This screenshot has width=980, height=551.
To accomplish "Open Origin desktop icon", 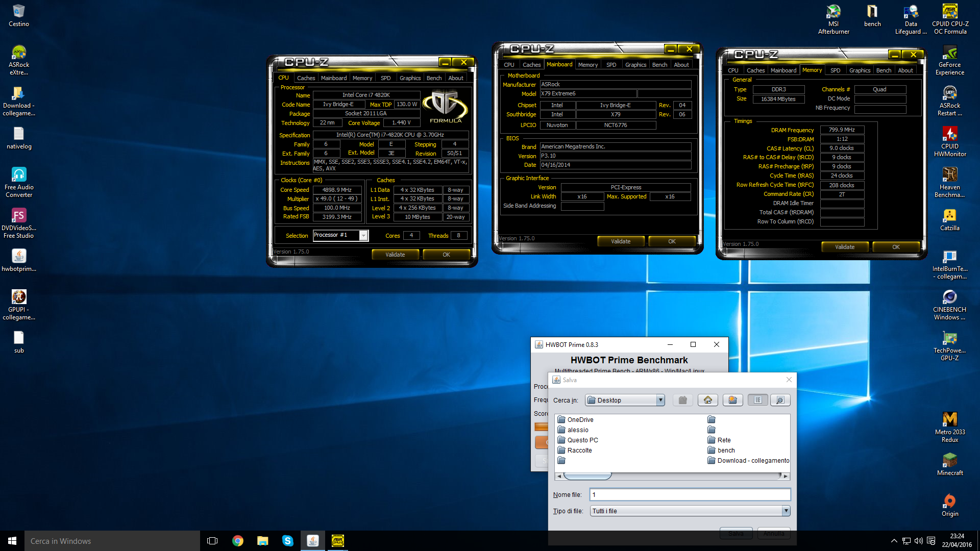I will tap(950, 505).
